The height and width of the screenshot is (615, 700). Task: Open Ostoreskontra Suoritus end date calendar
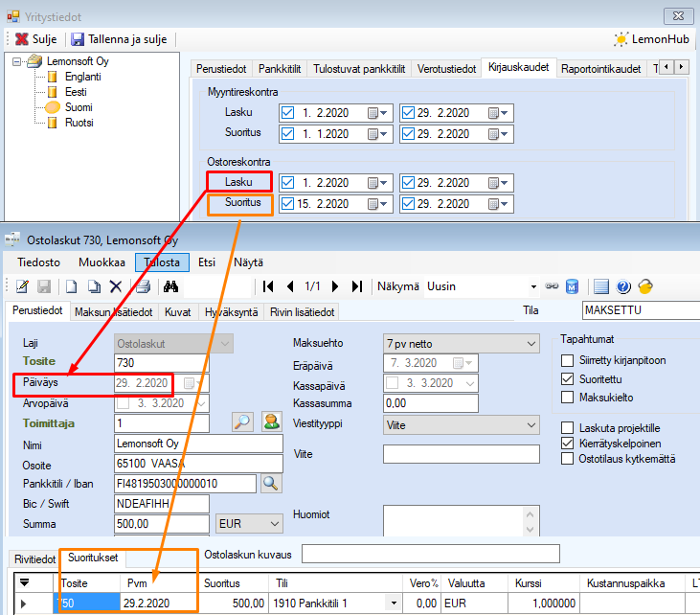pyautogui.click(x=498, y=204)
